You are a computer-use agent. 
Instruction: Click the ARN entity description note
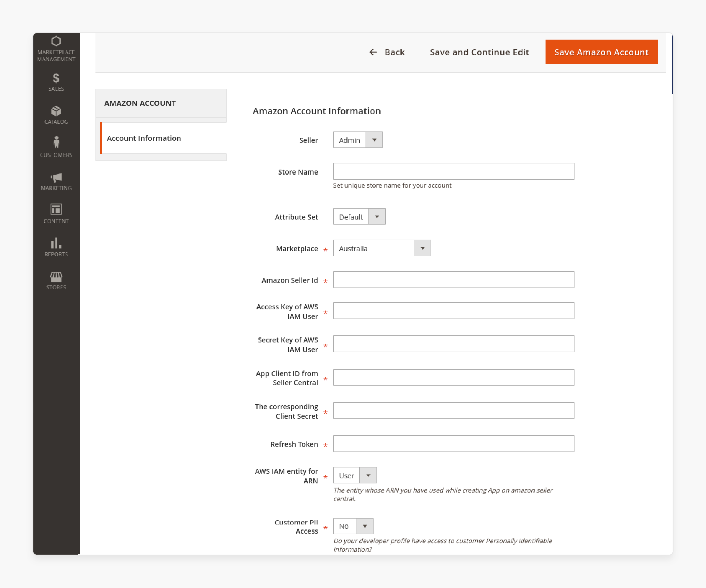tap(443, 494)
